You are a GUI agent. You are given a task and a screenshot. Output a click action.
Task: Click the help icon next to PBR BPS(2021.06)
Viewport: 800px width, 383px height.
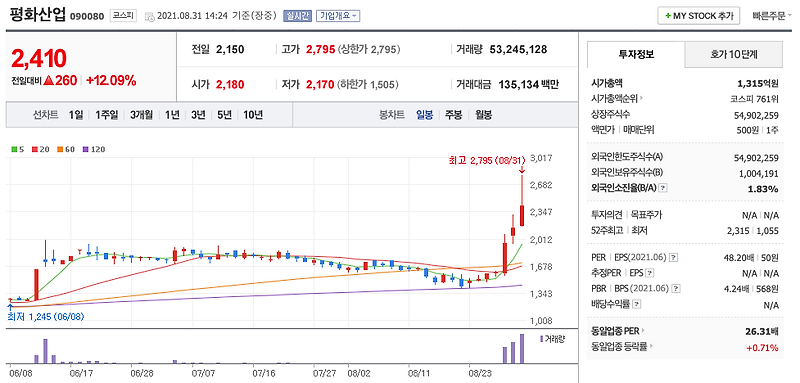(x=676, y=289)
